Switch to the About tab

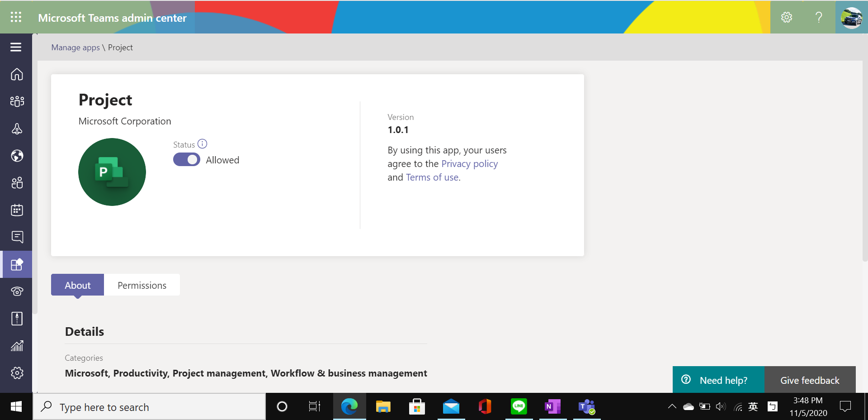click(x=77, y=285)
